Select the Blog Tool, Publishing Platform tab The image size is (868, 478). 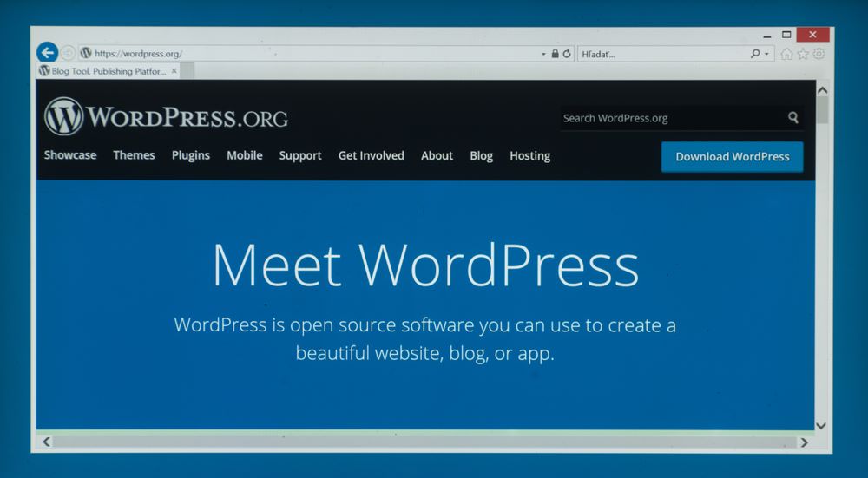108,71
